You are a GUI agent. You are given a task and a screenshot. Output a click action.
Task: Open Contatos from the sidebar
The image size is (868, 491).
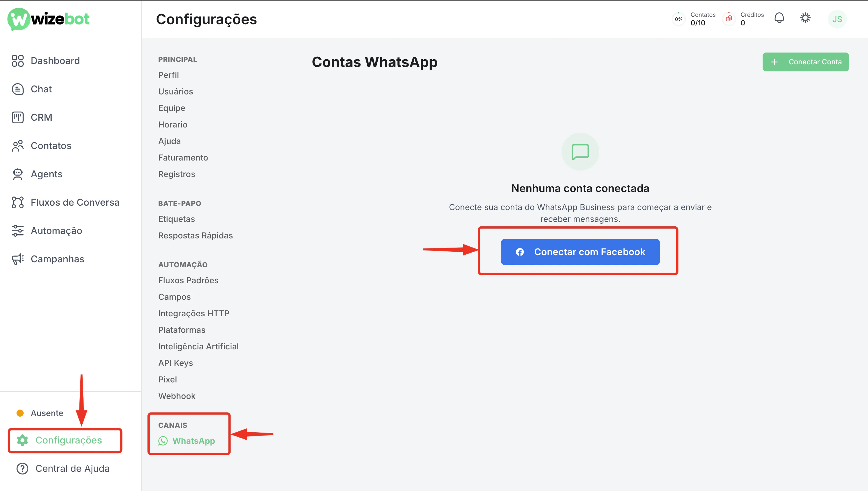point(51,146)
